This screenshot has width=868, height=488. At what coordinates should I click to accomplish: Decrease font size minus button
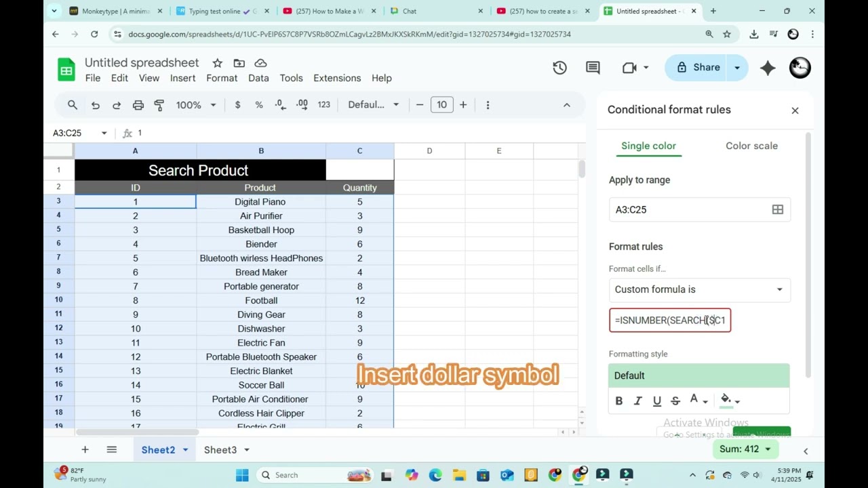(420, 105)
